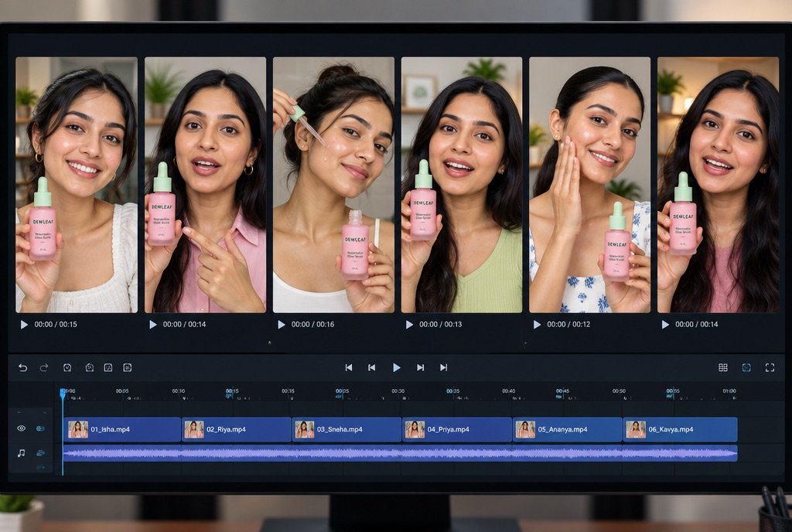
Task: Play the first preview clip at 00:00 / 00:15
Action: click(24, 325)
